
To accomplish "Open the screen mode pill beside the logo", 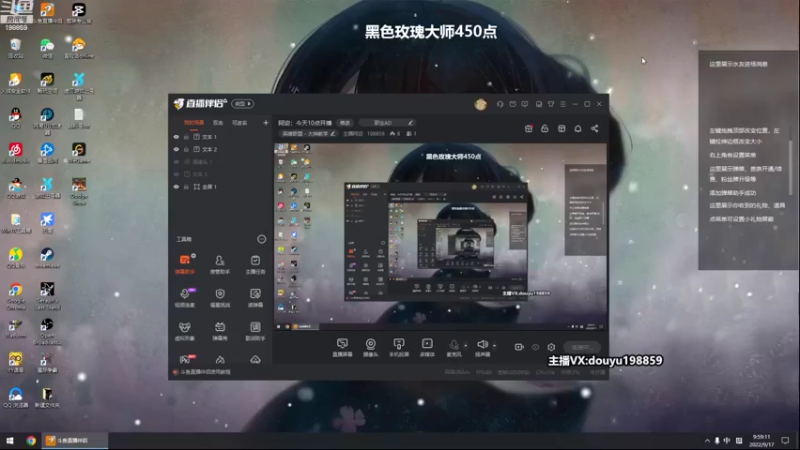I will 242,104.
